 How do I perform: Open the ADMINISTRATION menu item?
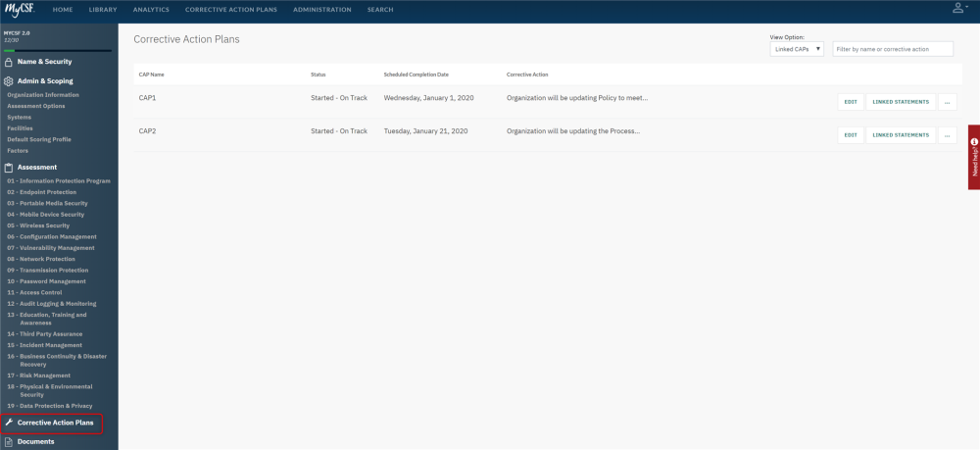click(321, 10)
